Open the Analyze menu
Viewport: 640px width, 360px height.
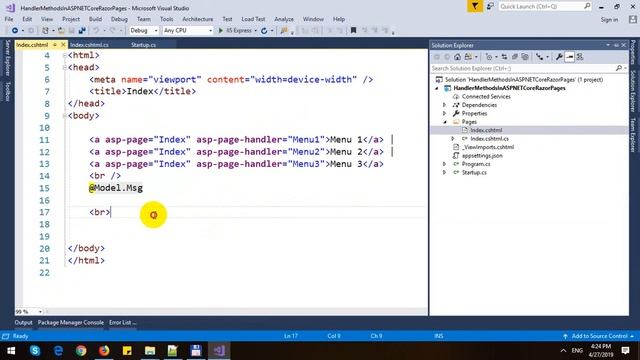click(284, 19)
